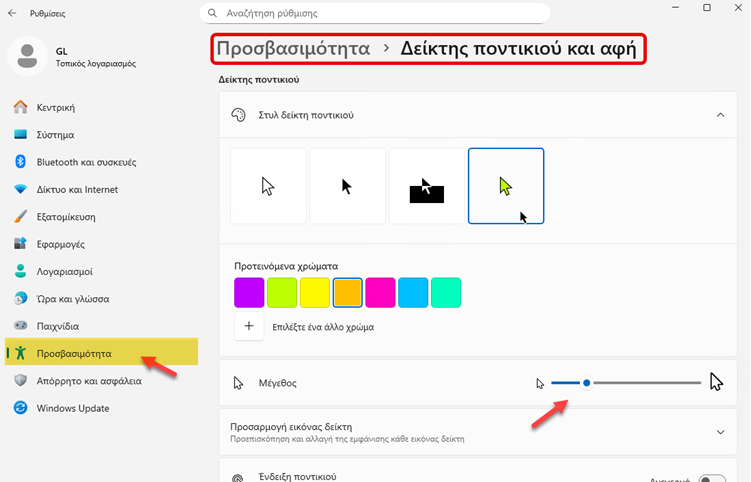
Task: Pick the purple recommended color swatch
Action: point(249,292)
